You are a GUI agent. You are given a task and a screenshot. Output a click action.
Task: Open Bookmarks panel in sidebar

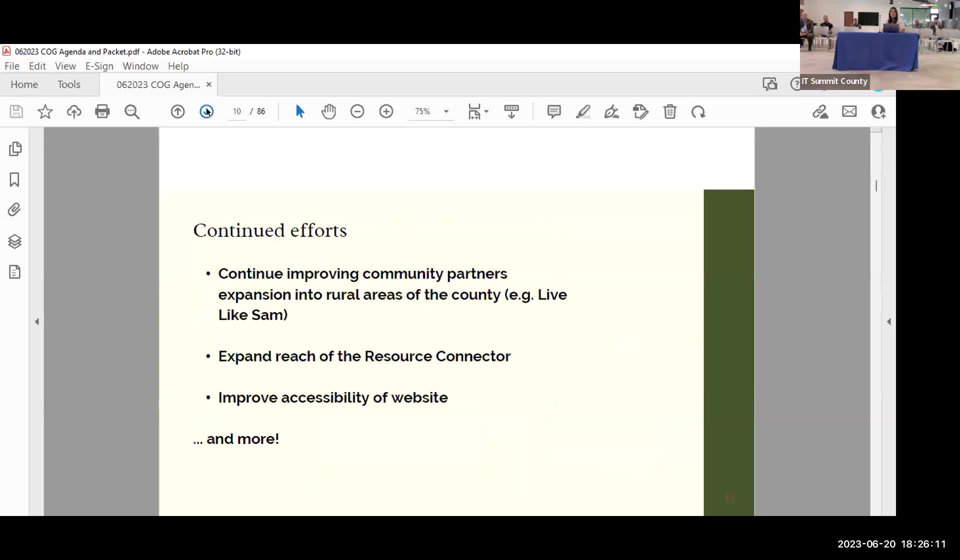tap(14, 179)
